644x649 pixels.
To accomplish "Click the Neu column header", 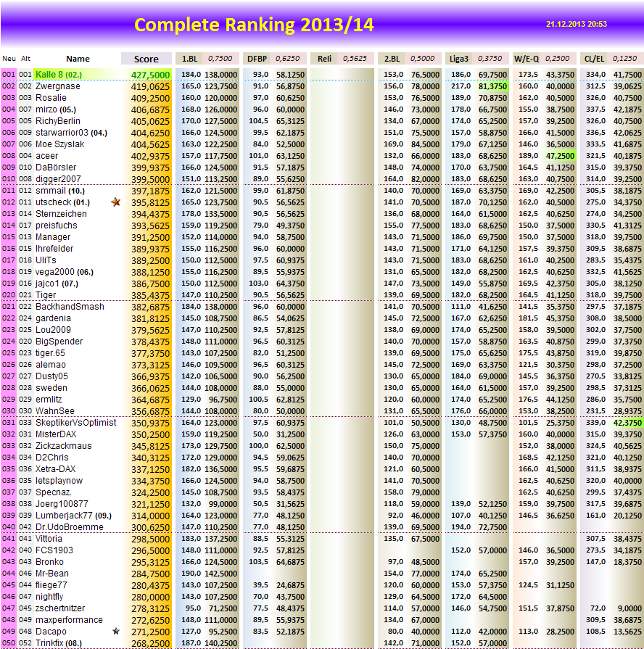I will click(x=9, y=59).
